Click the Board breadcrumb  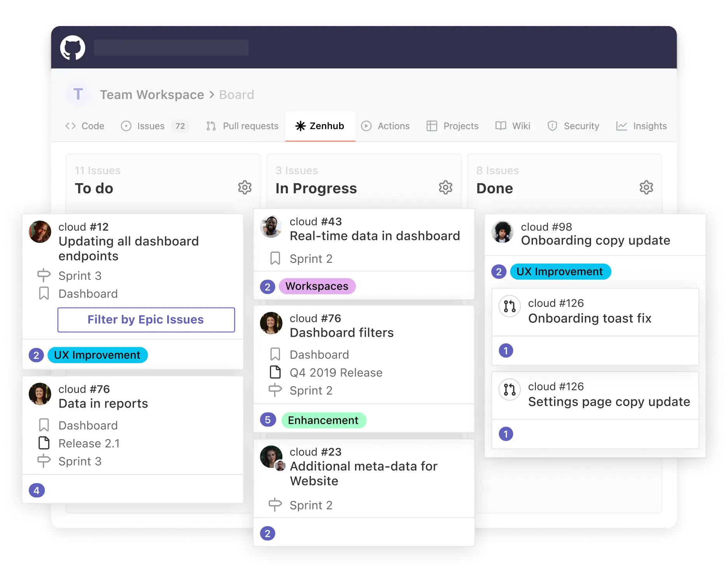click(236, 94)
